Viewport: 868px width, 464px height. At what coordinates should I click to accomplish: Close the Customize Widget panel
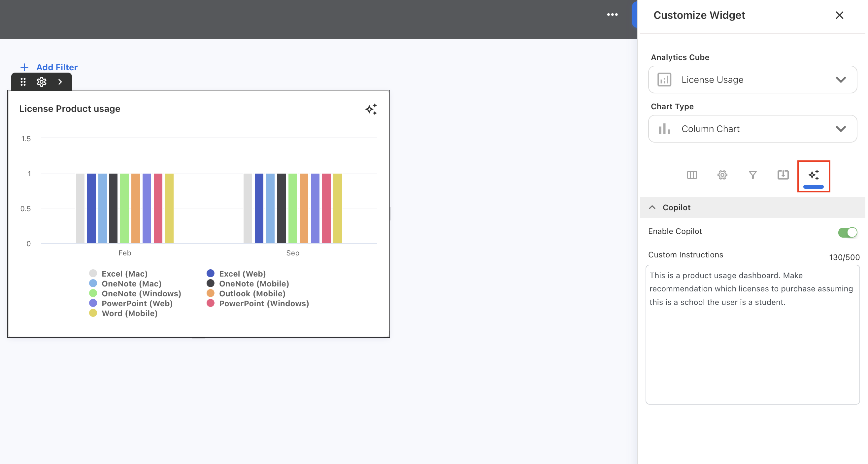point(839,15)
